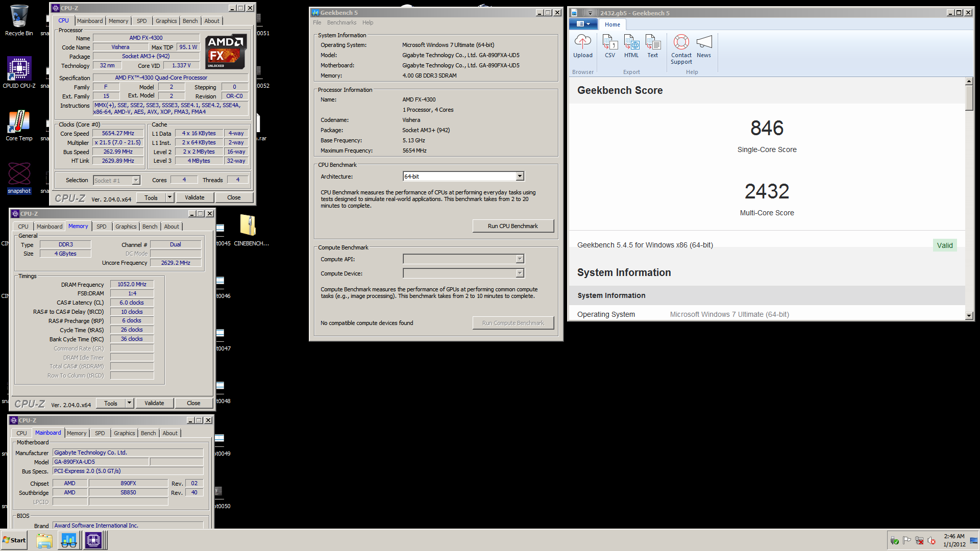Click Close button in Memory CPU-Z window
Image resolution: width=980 pixels, height=551 pixels.
193,403
